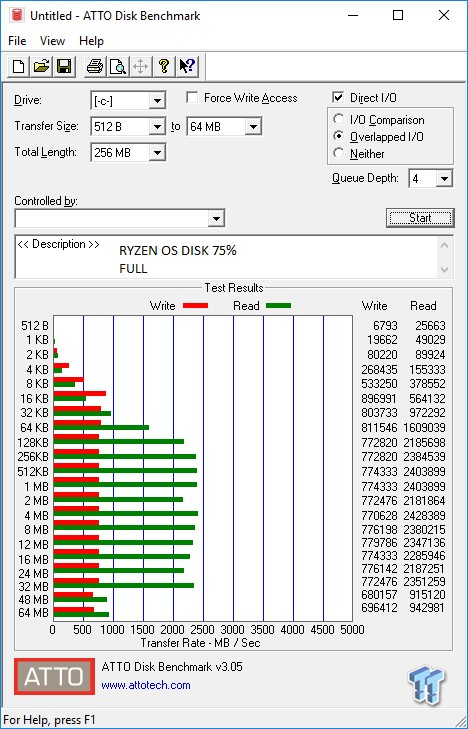The width and height of the screenshot is (468, 729).
Task: Select the Overlapped I/O radio button
Action: point(339,136)
